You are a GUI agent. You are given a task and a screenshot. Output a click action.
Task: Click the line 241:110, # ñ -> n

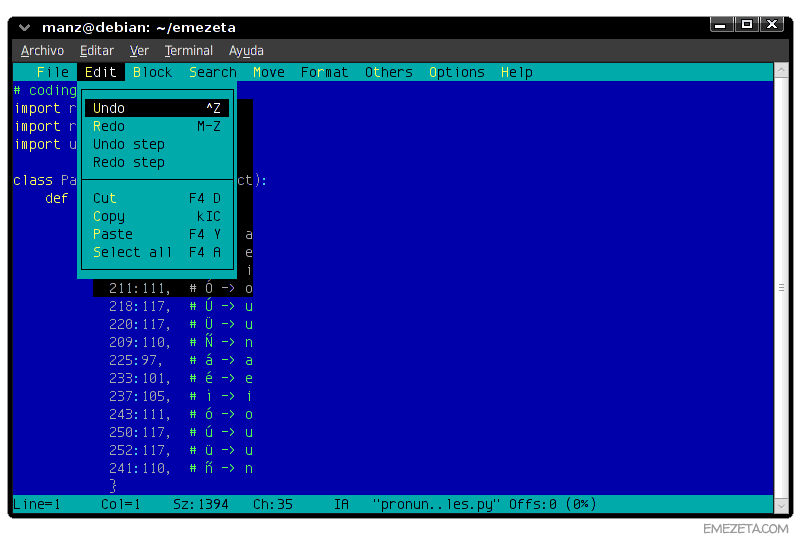tap(181, 468)
